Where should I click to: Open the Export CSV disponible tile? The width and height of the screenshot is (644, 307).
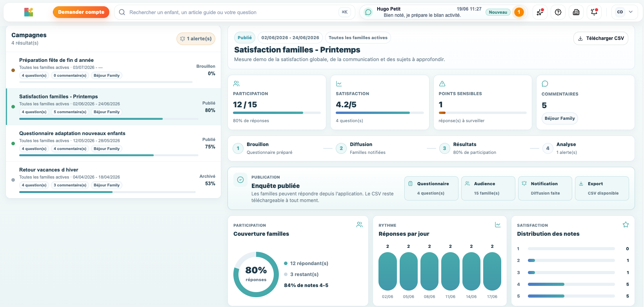click(602, 188)
